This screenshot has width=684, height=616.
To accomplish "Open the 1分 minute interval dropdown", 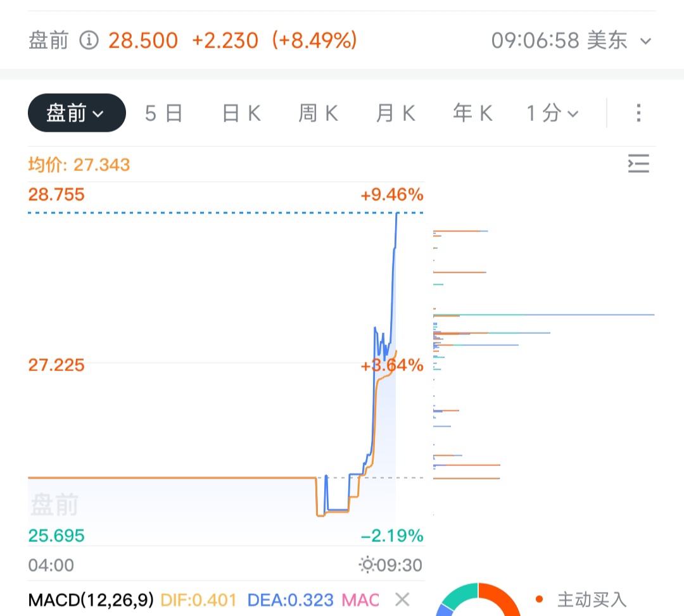I will pyautogui.click(x=552, y=113).
